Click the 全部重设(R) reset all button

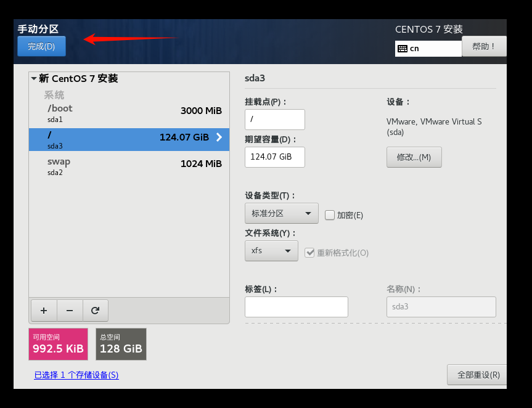tap(480, 374)
